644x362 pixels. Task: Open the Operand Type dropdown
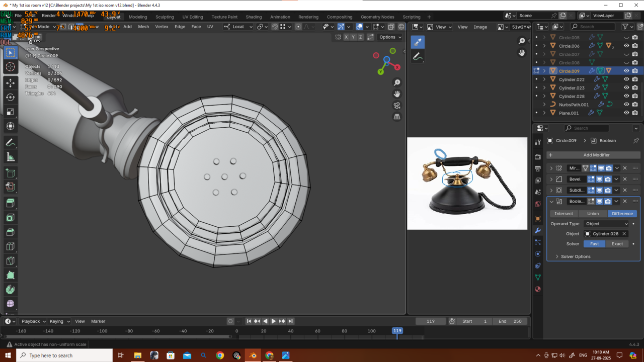(606, 224)
